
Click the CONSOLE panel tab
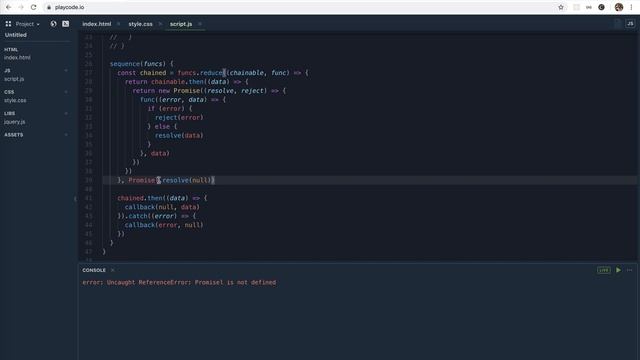pyautogui.click(x=94, y=270)
